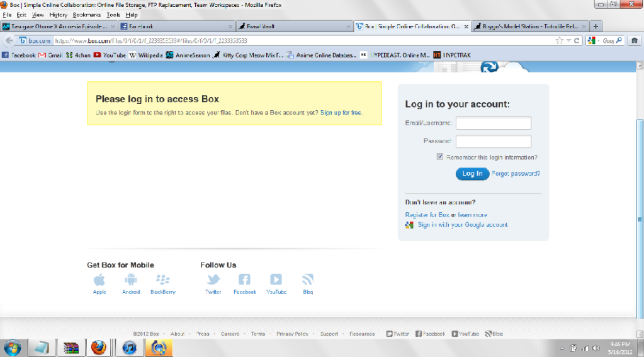Select the BlackBerry mobile app icon
The image size is (644, 357).
click(x=162, y=280)
